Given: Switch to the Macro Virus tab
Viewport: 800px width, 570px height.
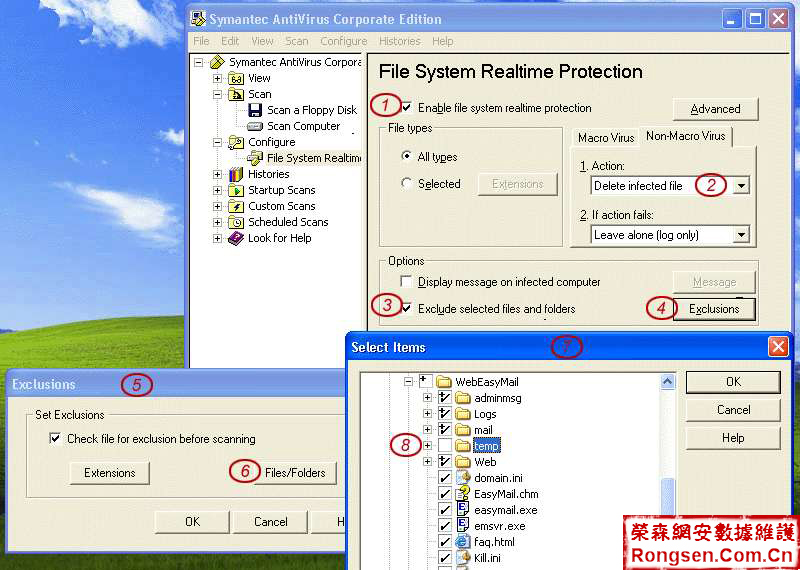Looking at the screenshot, I should 606,138.
